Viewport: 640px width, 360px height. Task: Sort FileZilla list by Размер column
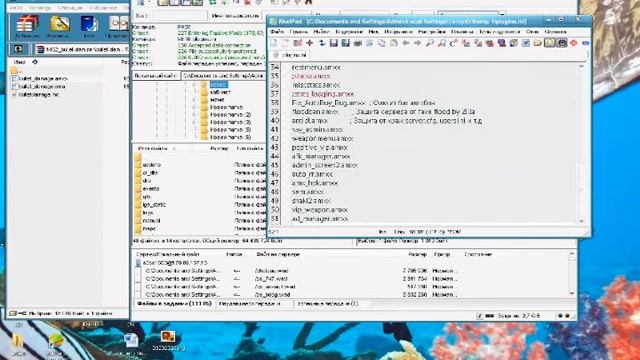pos(219,148)
